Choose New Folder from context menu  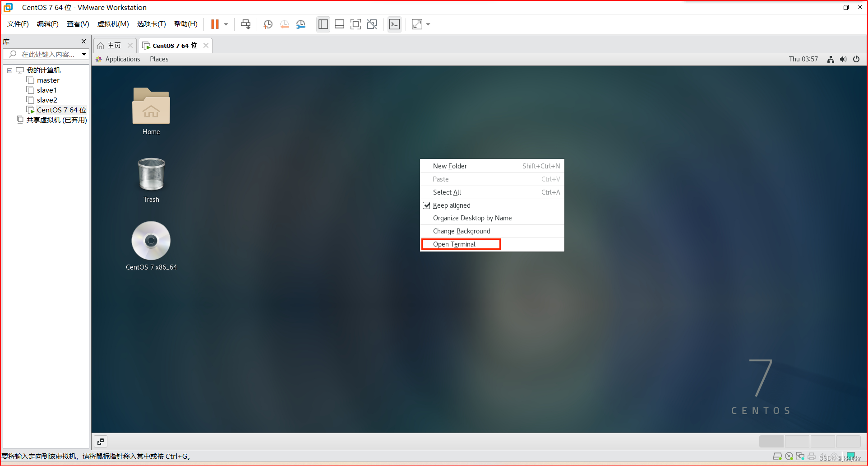(x=492, y=166)
